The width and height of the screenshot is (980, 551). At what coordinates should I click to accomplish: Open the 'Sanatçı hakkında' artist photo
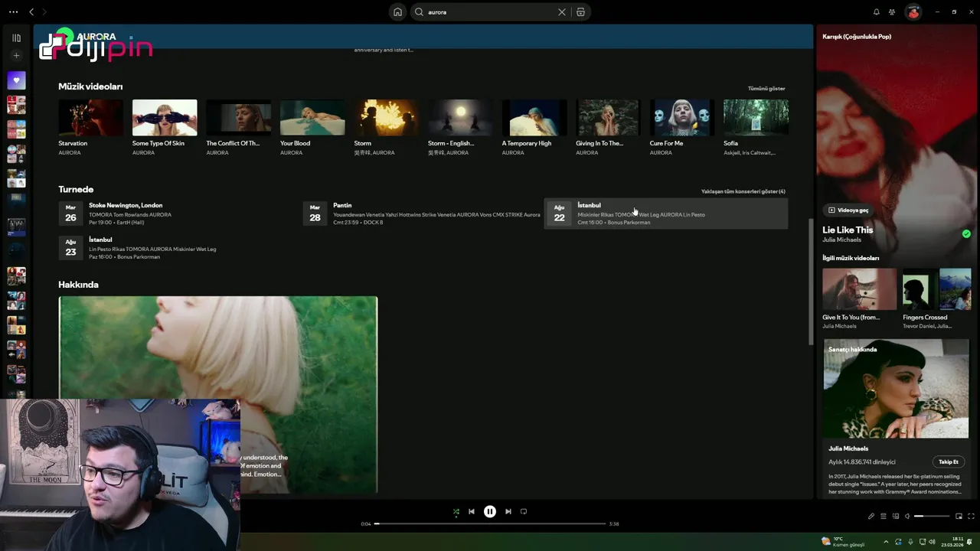896,389
